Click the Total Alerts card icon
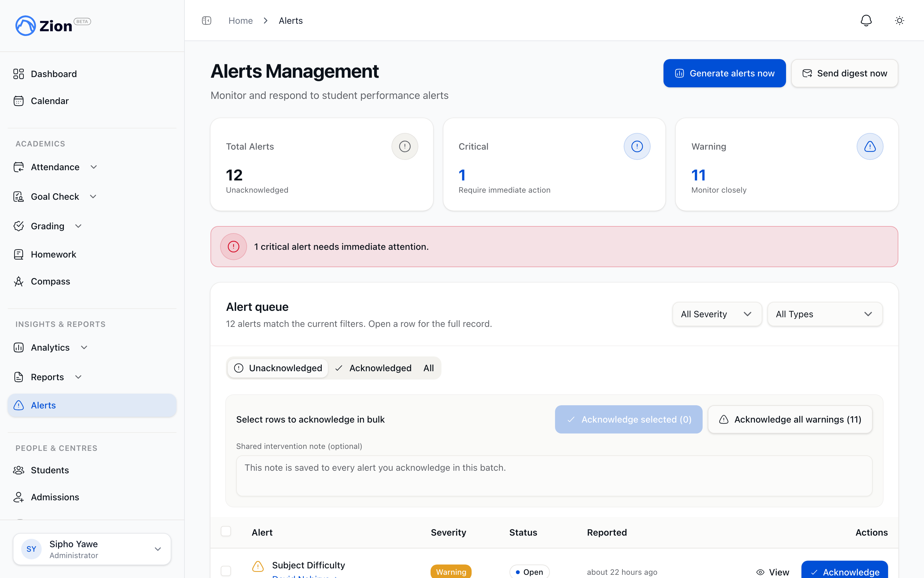 [x=405, y=146]
